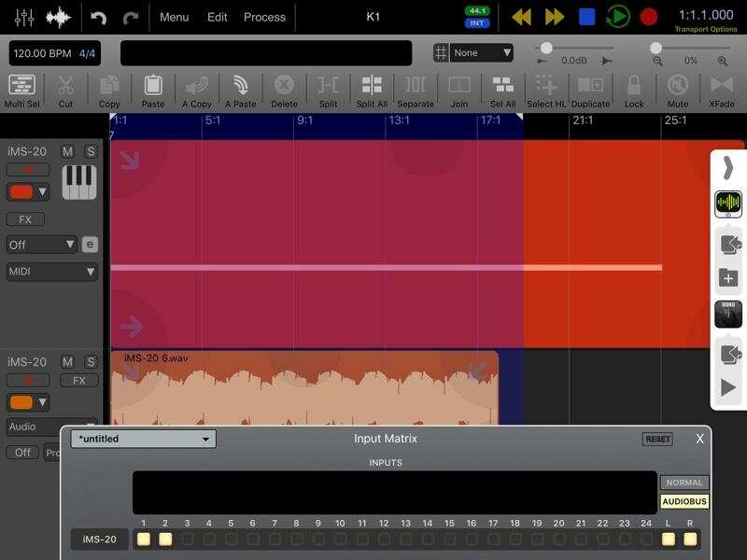Select the Split tool
This screenshot has width=747, height=560.
coord(328,91)
